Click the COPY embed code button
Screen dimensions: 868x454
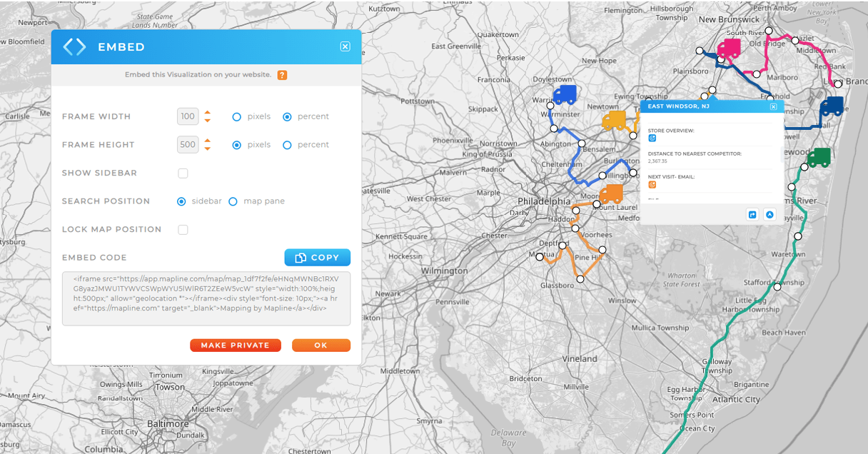pyautogui.click(x=317, y=257)
